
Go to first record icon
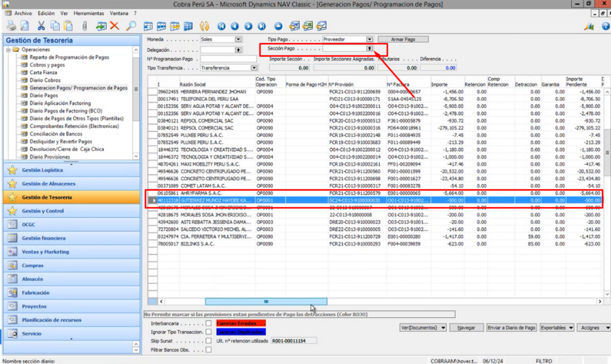221,26
